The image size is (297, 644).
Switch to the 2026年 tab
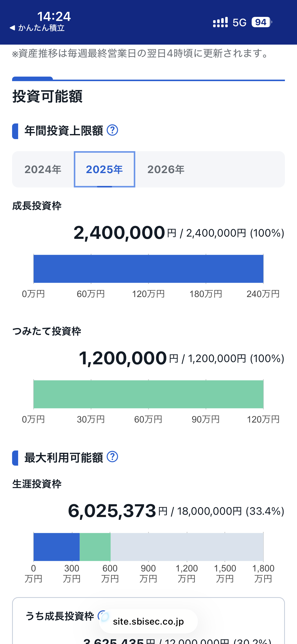[166, 169]
